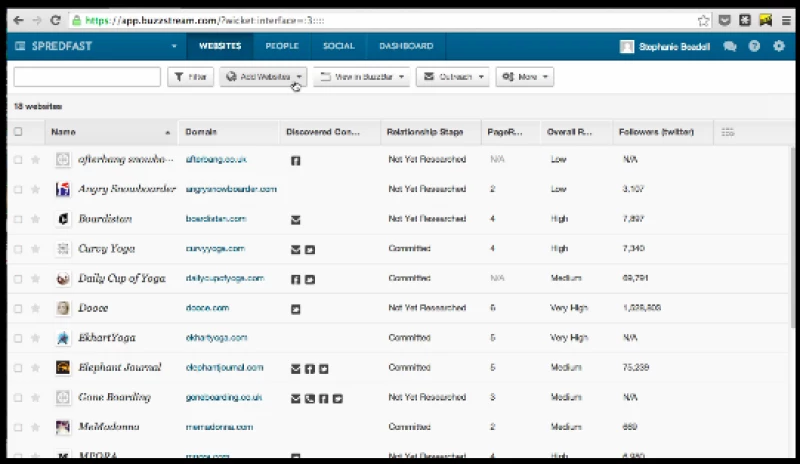The image size is (800, 464).
Task: Expand the Add Websites dropdown arrow
Action: [299, 77]
